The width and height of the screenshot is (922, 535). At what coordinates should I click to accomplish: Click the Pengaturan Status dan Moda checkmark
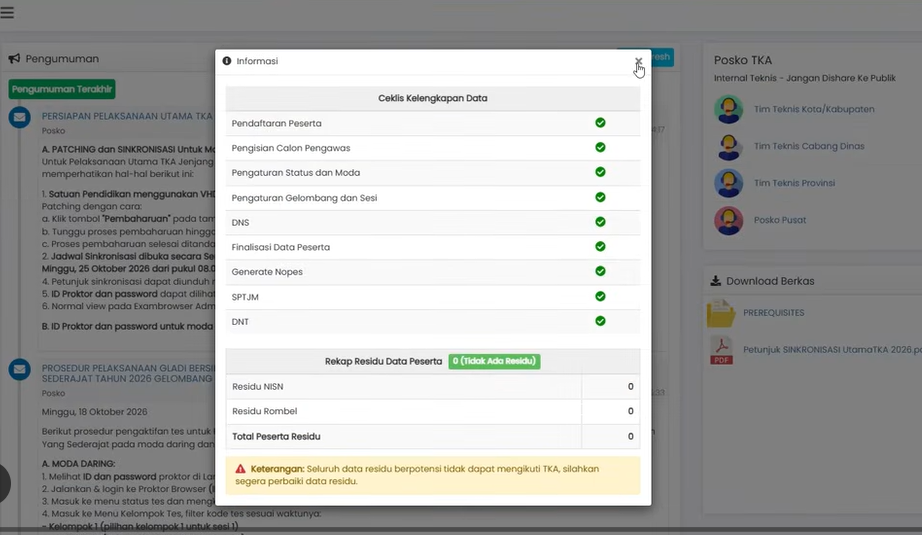(x=600, y=172)
